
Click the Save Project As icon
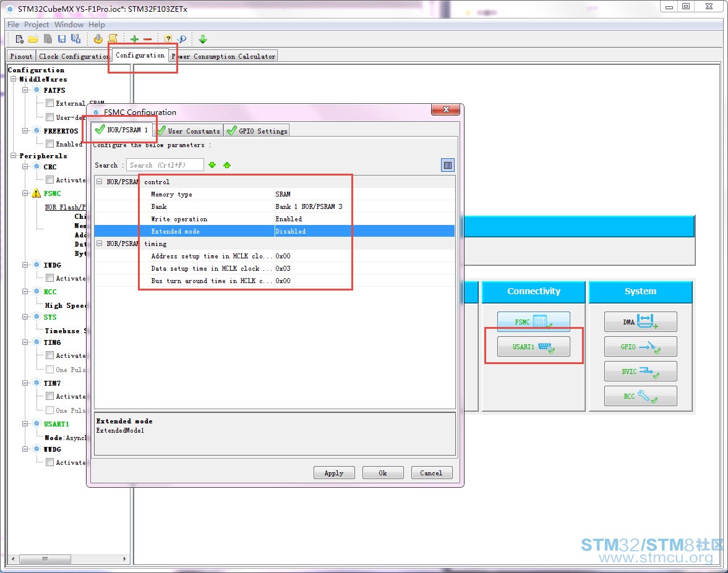click(75, 39)
